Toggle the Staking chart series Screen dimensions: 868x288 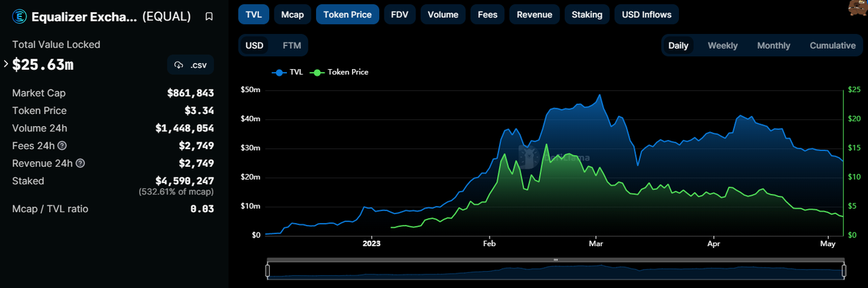pyautogui.click(x=587, y=14)
